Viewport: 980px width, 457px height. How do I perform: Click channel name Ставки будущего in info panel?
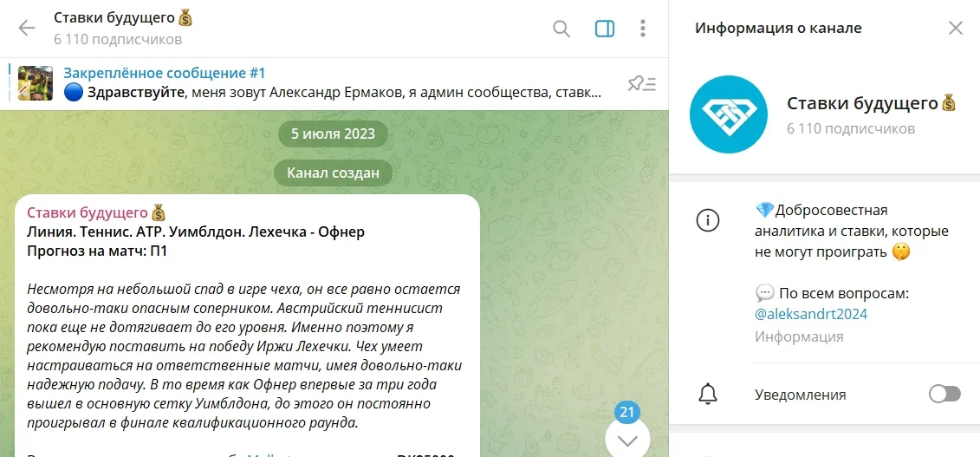[x=871, y=103]
